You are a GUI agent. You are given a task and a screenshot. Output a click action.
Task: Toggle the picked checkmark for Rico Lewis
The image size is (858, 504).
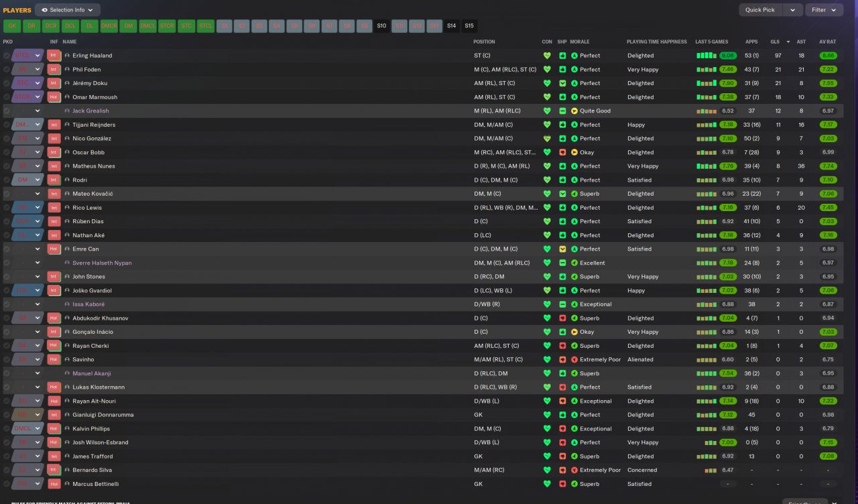[x=7, y=208]
